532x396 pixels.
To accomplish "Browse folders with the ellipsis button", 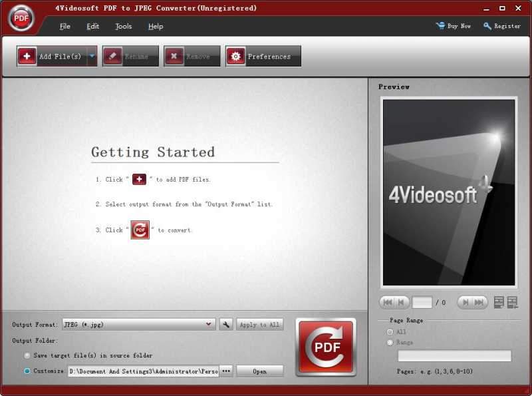I will click(x=225, y=371).
